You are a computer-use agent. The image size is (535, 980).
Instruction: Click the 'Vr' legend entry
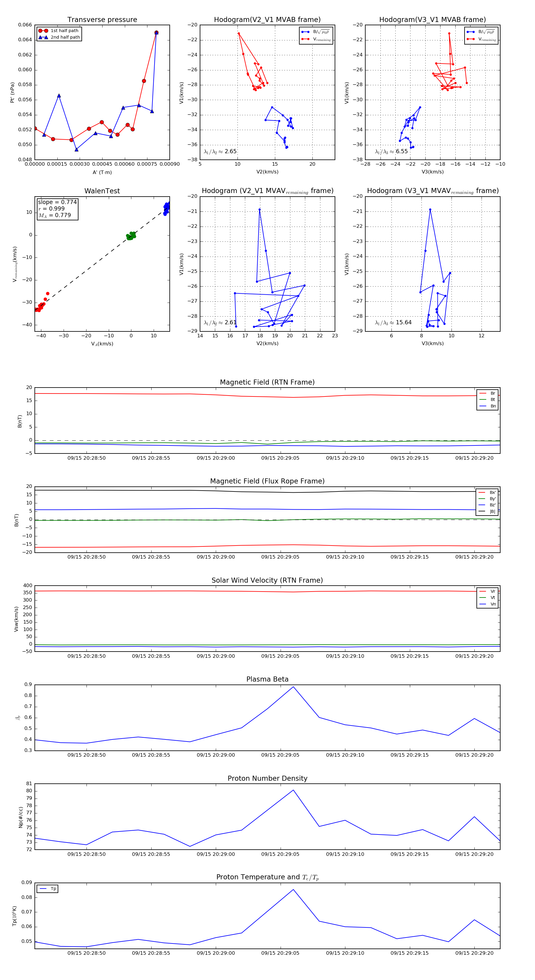488,591
